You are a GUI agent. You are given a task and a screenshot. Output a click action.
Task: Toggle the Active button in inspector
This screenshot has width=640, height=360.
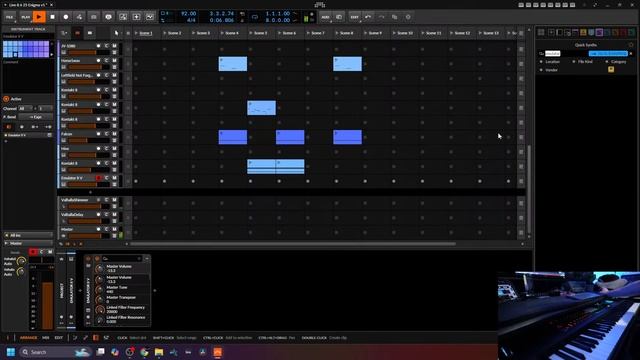6,99
